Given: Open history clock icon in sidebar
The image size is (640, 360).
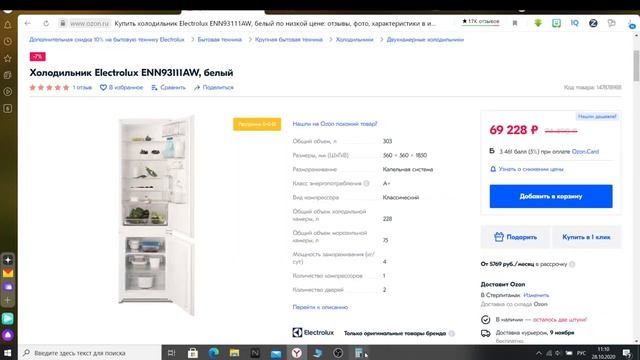Looking at the screenshot, I should pos(7,42).
